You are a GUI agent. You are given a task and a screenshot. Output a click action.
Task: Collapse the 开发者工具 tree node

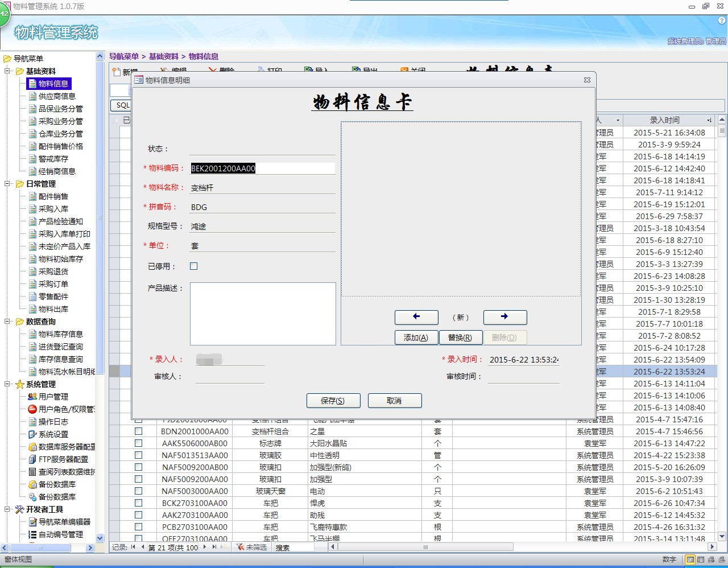[8, 509]
